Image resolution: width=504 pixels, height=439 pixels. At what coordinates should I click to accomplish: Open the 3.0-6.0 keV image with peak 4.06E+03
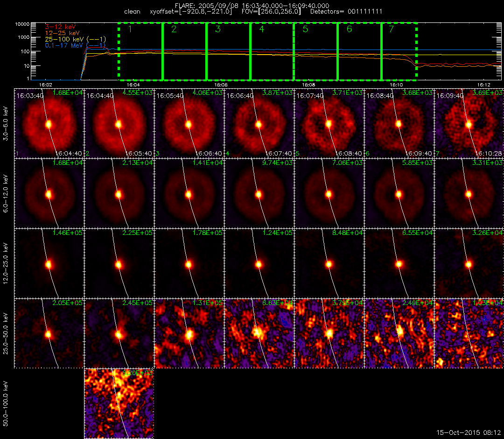click(x=189, y=123)
